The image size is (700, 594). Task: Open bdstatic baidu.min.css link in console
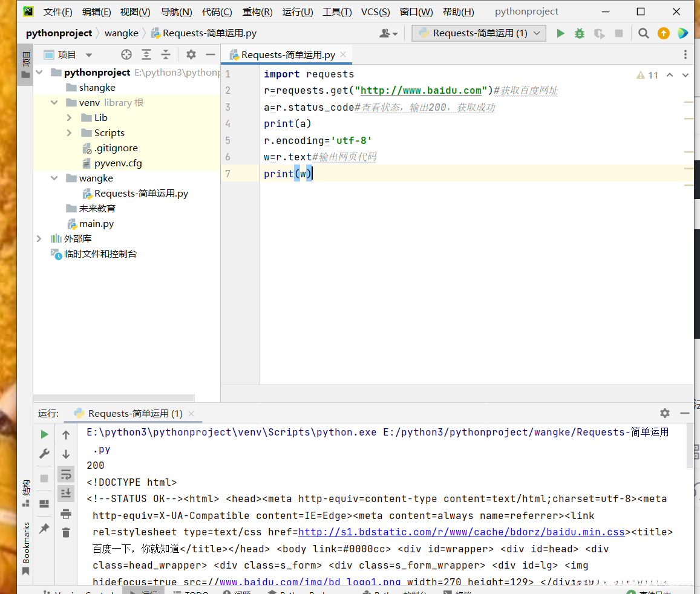(461, 532)
